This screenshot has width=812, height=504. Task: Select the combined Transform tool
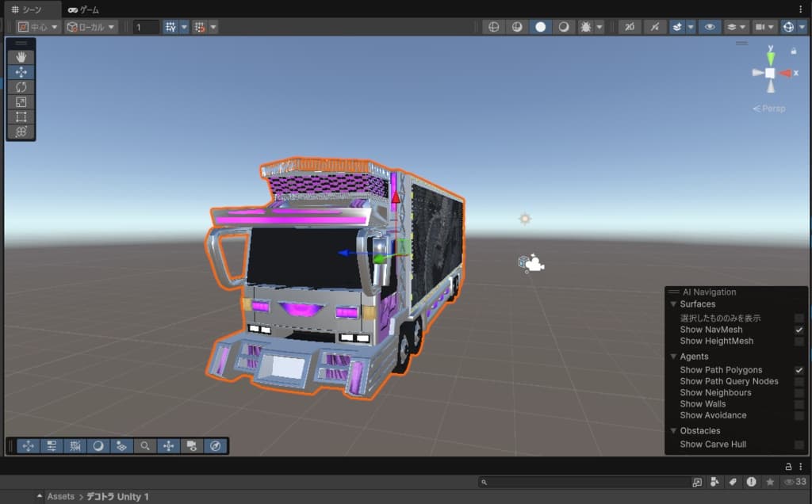click(x=21, y=132)
